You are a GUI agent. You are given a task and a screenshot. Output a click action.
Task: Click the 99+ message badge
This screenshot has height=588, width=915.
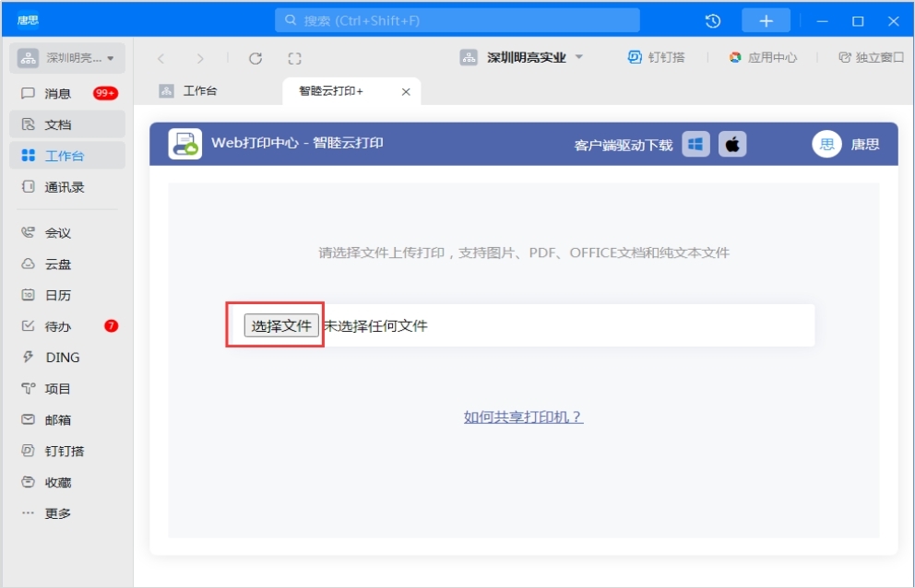pyautogui.click(x=105, y=93)
